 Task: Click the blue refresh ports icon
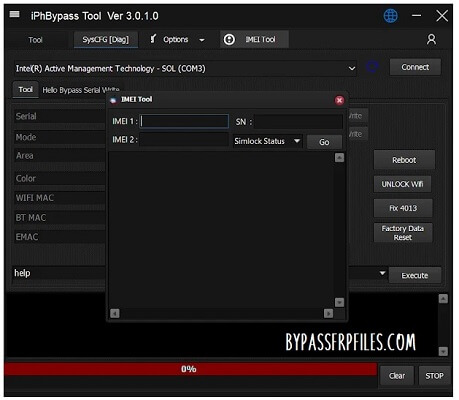point(372,67)
